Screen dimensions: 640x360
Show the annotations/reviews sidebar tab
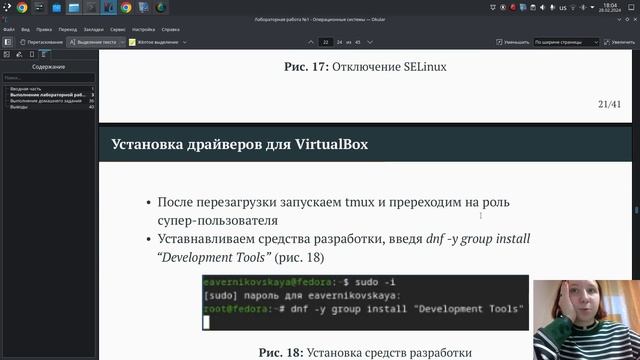tap(19, 54)
